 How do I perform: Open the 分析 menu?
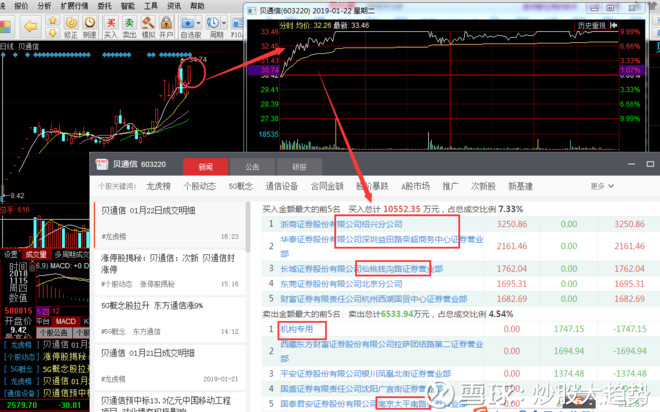[44, 6]
